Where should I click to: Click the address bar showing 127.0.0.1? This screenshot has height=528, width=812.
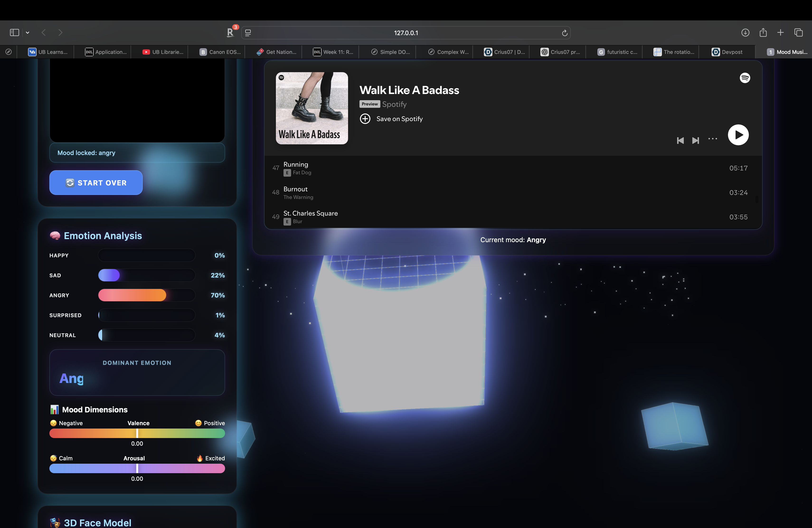406,33
